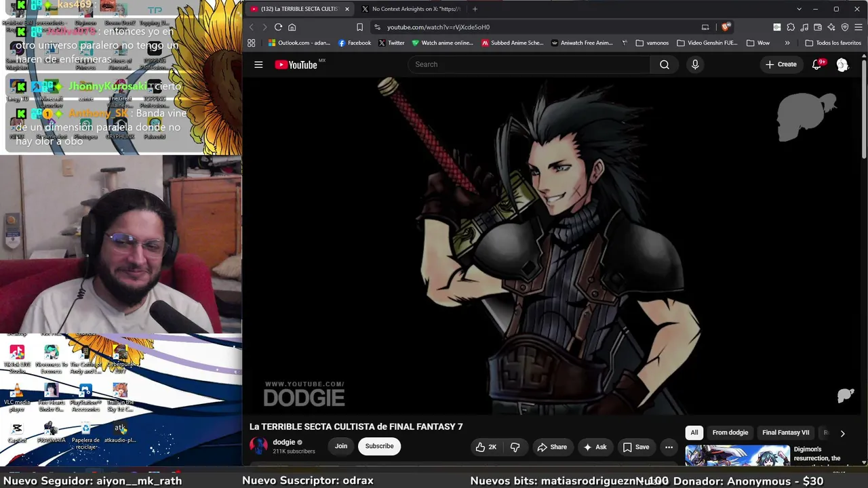Launch Five Hearts Under One Roof shortcut

tap(51, 398)
